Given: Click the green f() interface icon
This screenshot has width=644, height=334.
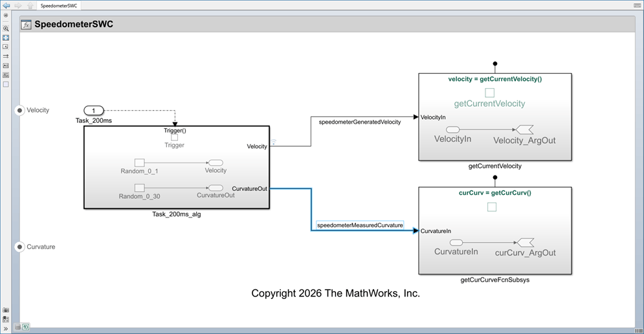Looking at the screenshot, I should pyautogui.click(x=25, y=327).
